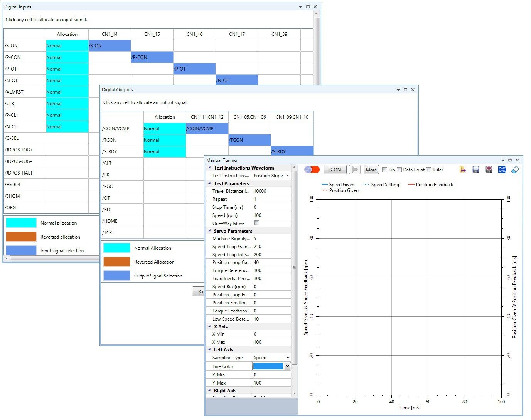The height and width of the screenshot is (420, 531).
Task: Click the Position Feedback legend entry
Action: click(430, 185)
